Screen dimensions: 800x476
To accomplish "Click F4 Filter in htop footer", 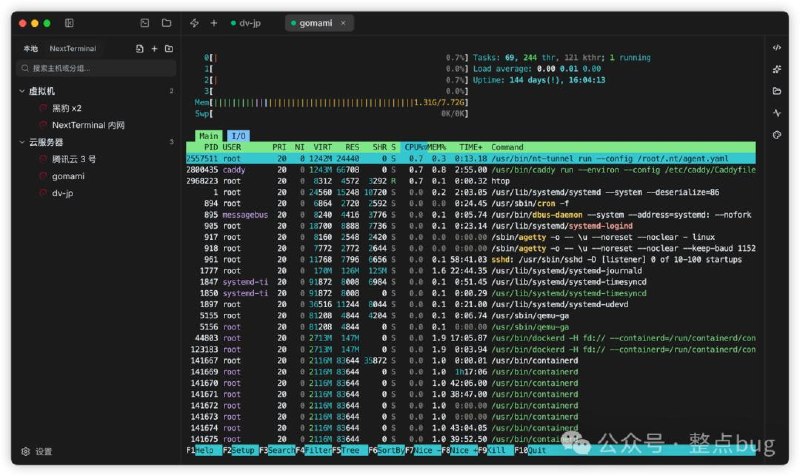I will [313, 450].
